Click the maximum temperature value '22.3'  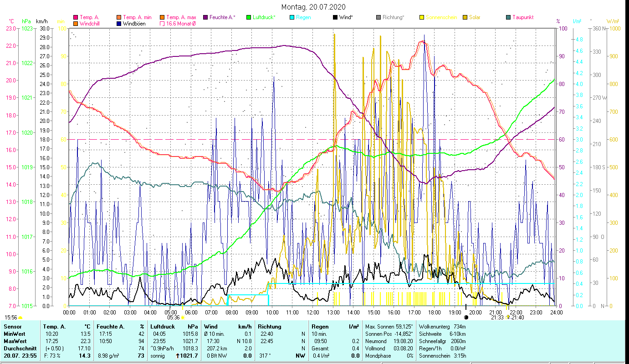(85, 341)
